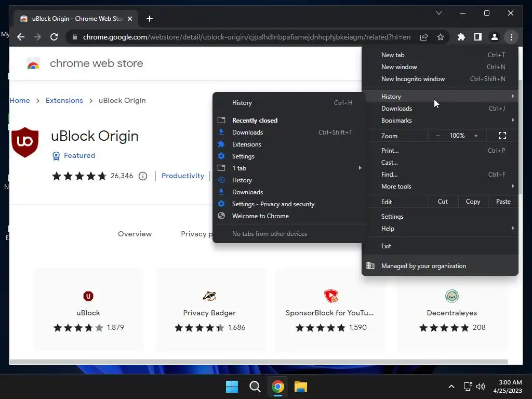Image resolution: width=532 pixels, height=399 pixels.
Task: Bookmark this page with the star icon
Action: [x=441, y=37]
